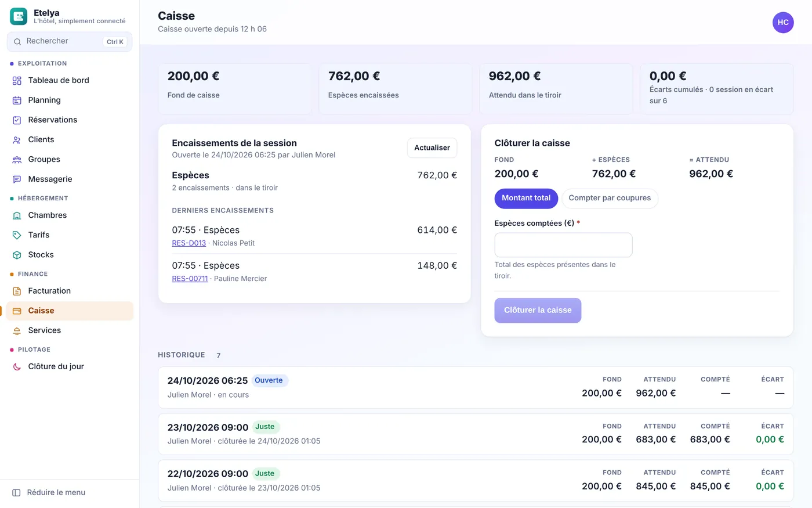Viewport: 812px width, 508px height.
Task: Click the Réduire le menu panel icon
Action: (x=16, y=492)
